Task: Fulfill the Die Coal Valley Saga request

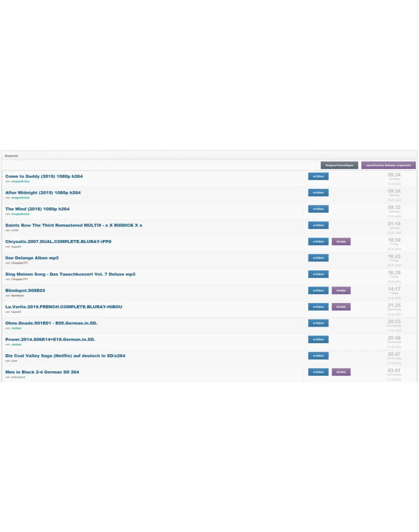Action: click(318, 356)
